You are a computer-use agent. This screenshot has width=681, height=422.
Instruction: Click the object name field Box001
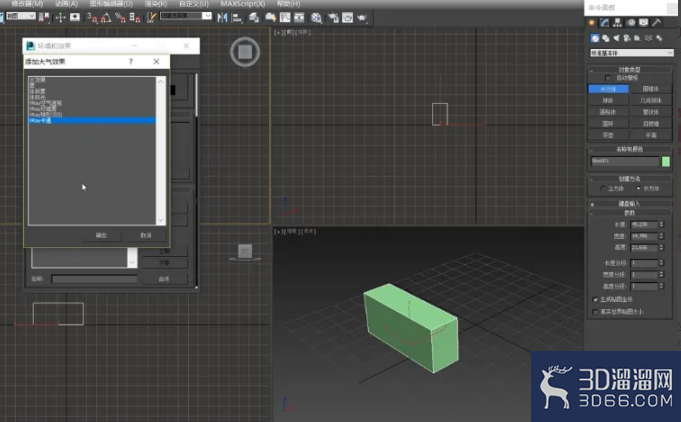coord(625,162)
